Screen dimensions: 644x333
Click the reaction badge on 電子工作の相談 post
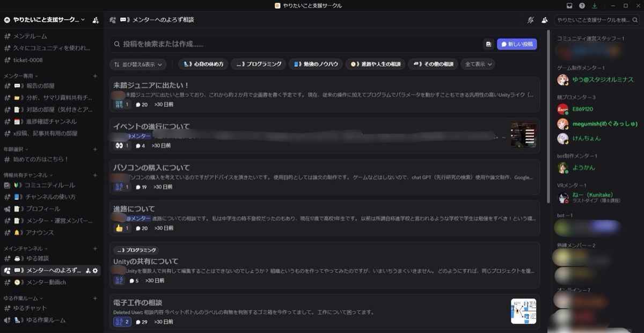[x=122, y=322]
